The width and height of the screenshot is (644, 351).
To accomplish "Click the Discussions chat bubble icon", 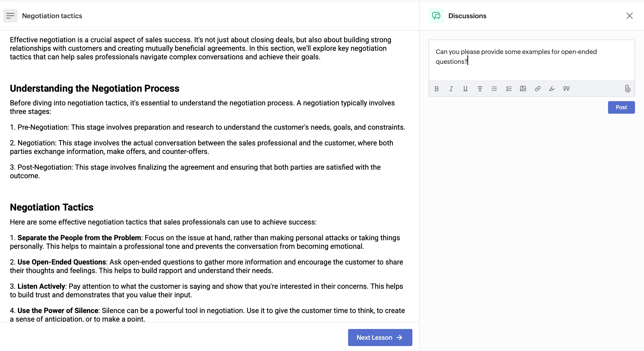I will point(436,16).
